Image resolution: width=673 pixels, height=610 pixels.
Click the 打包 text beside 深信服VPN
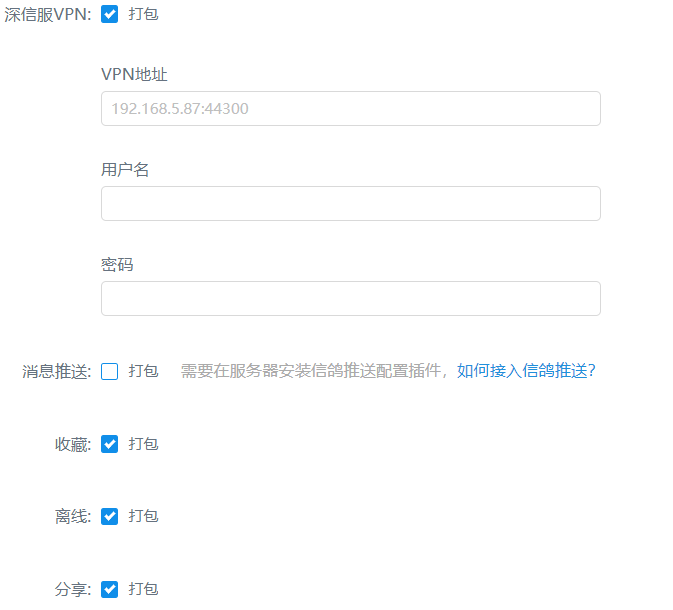click(x=143, y=14)
